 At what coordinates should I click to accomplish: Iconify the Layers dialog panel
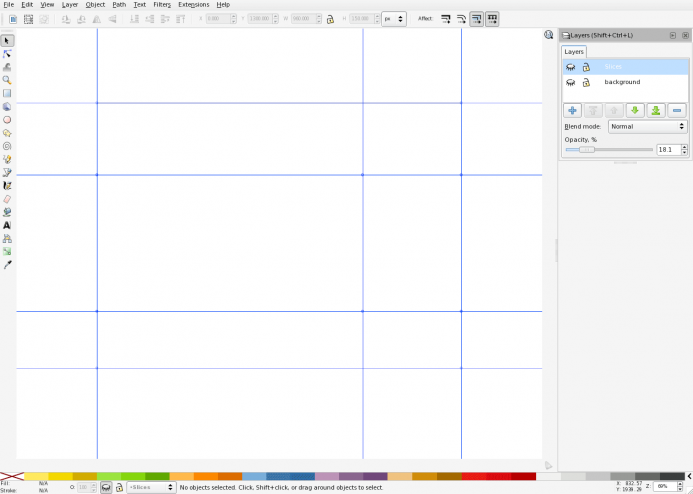tap(673, 35)
